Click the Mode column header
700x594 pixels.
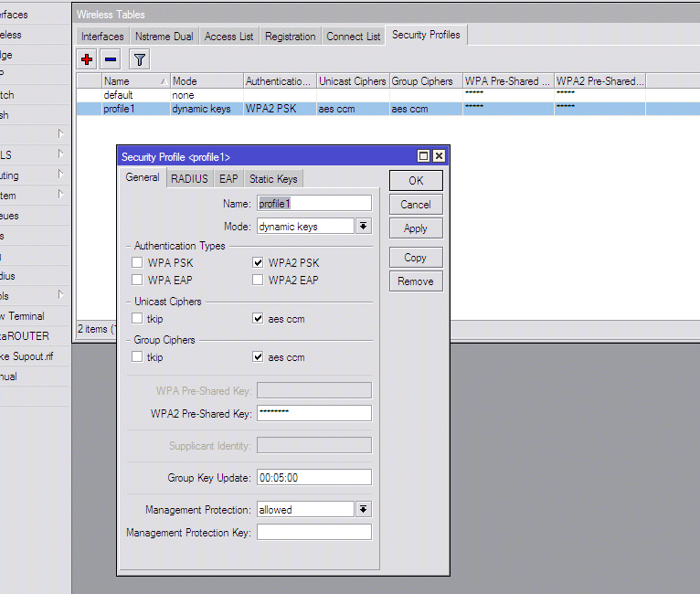point(207,81)
